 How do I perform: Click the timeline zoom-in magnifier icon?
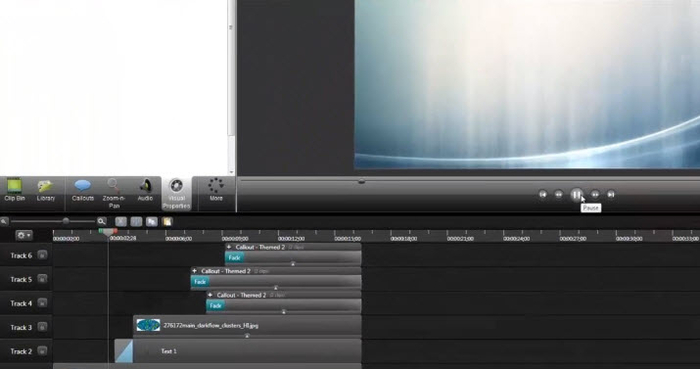(102, 221)
